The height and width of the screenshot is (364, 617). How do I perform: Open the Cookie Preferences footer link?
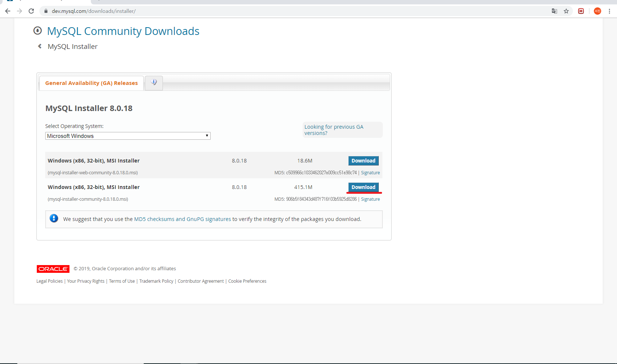tap(247, 281)
